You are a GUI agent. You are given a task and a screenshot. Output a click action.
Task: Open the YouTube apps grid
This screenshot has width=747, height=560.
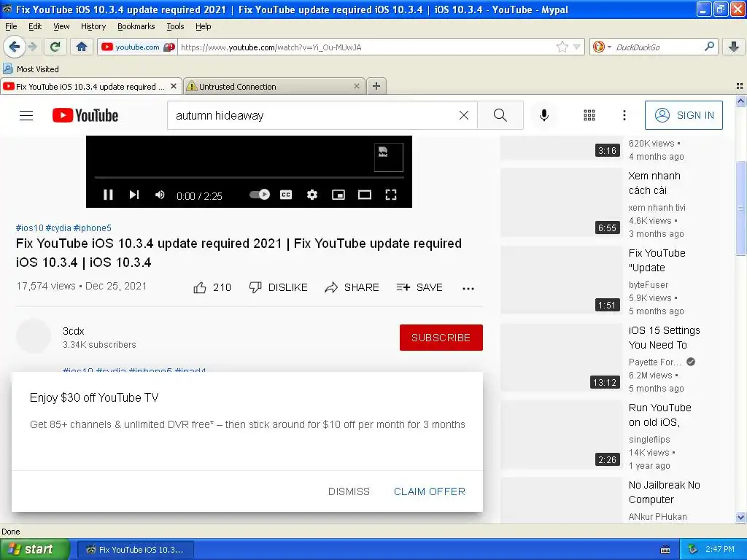click(x=589, y=115)
